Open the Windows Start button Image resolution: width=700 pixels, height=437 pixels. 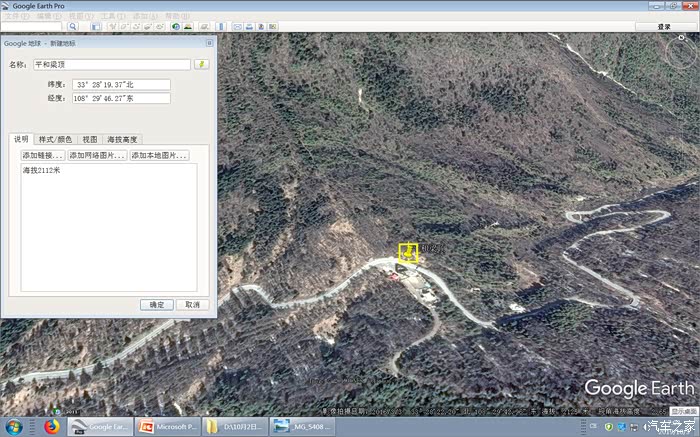click(x=14, y=427)
